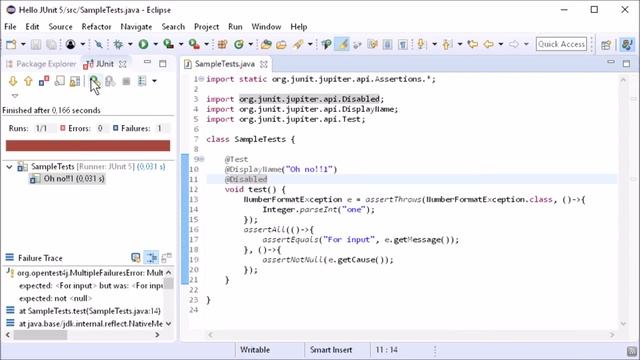Open the Run menu
Screen dimensions: 640x360
point(235,27)
